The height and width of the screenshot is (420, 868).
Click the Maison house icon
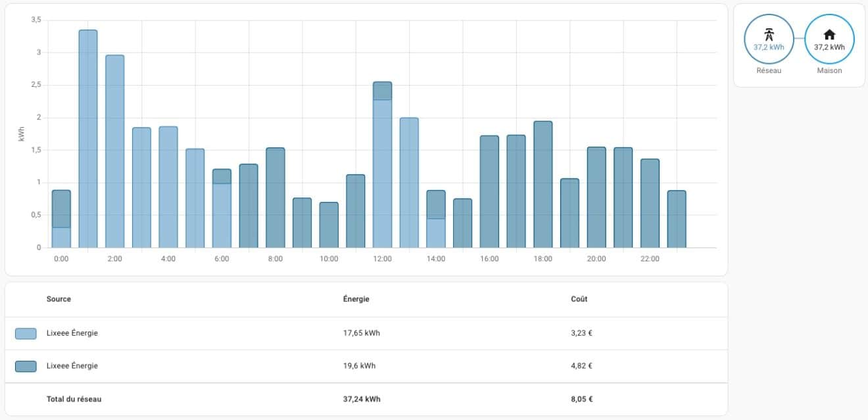click(829, 34)
